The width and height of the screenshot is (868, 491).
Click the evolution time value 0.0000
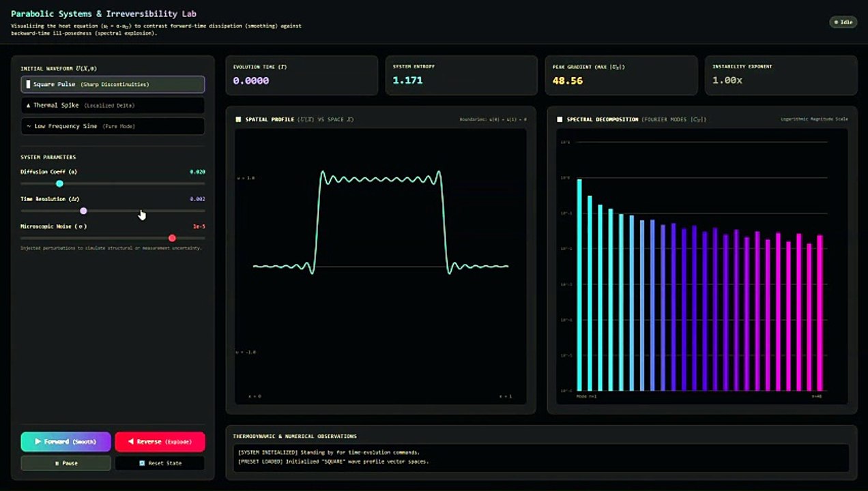[x=251, y=80]
